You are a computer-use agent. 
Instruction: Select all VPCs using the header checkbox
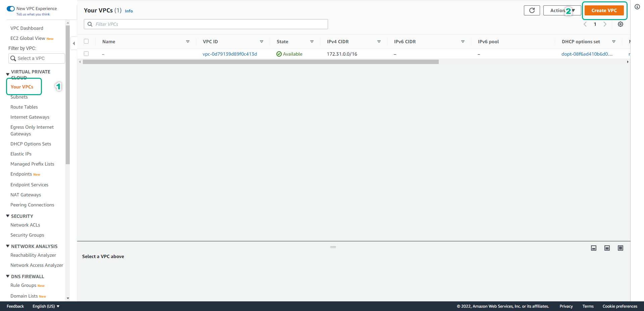click(86, 41)
